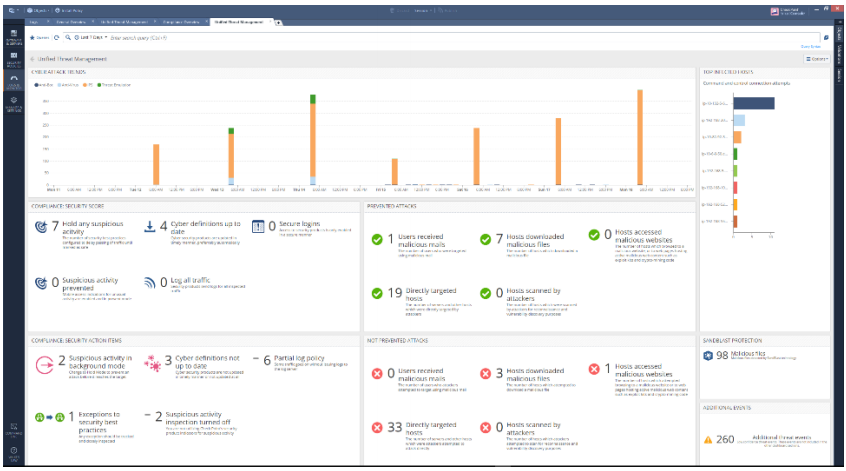This screenshot has height=471, width=846.
Task: Click Cyber definitions not up to date icon
Action: coord(152,363)
